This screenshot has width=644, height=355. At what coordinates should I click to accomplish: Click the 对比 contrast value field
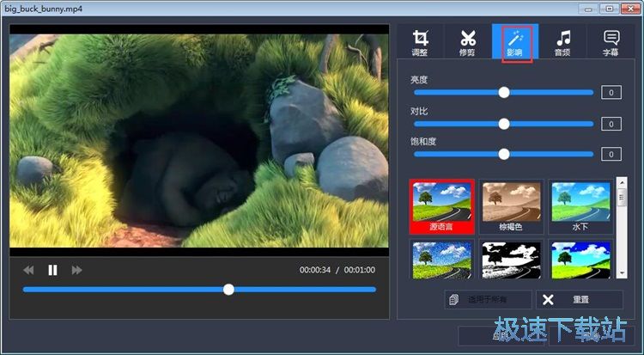611,124
